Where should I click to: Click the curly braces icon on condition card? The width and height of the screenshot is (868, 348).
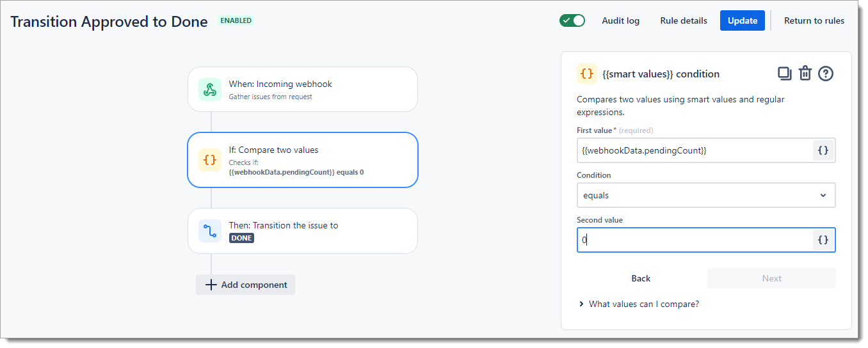click(209, 160)
